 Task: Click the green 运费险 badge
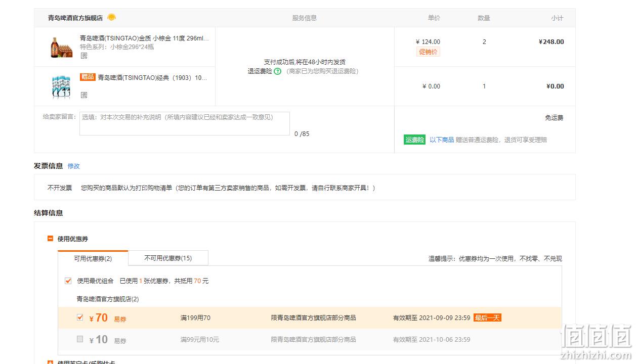pos(414,140)
